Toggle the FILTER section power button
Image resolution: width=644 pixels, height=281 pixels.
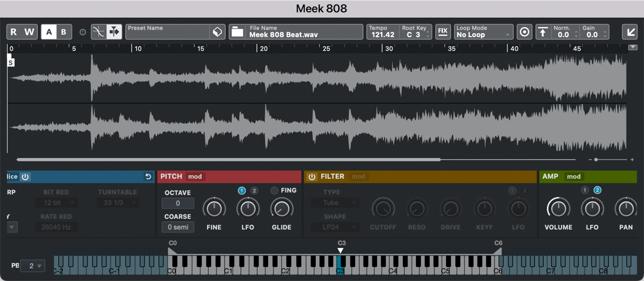[x=312, y=177]
